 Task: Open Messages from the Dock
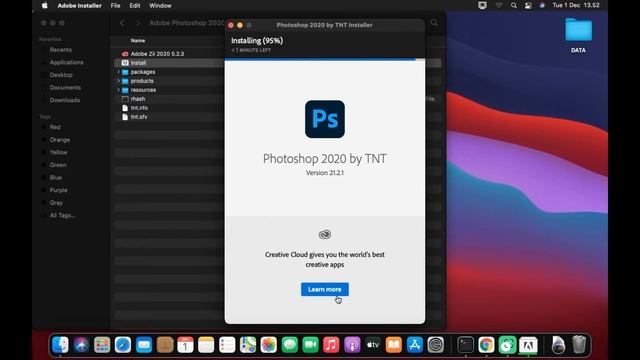pos(289,345)
